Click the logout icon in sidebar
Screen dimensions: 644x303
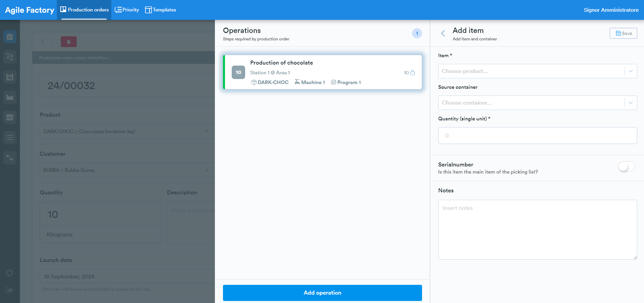(x=10, y=290)
